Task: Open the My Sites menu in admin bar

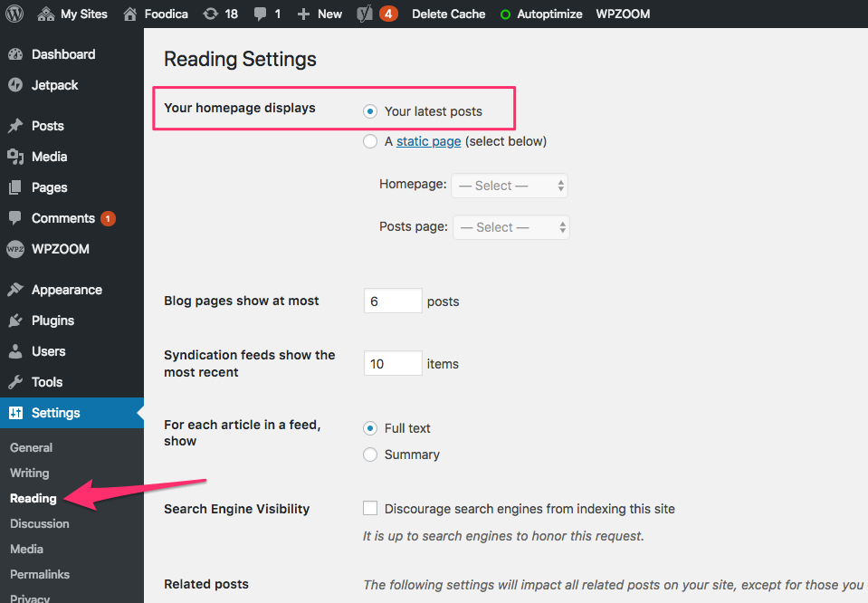Action: point(73,14)
